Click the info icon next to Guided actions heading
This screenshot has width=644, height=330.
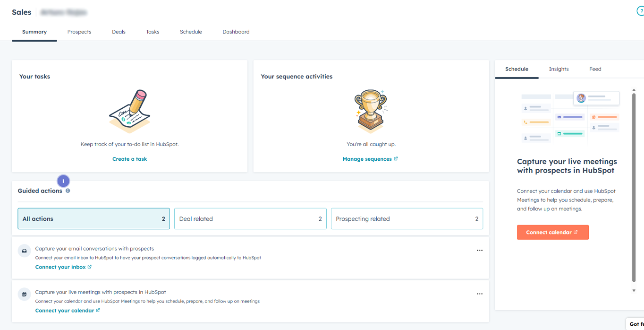[68, 191]
